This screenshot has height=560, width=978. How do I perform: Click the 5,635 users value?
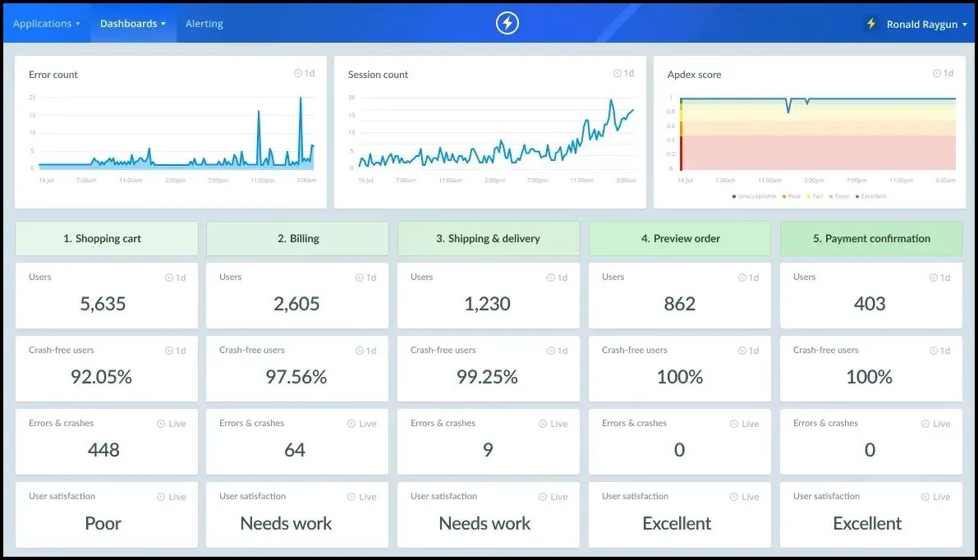pos(103,304)
